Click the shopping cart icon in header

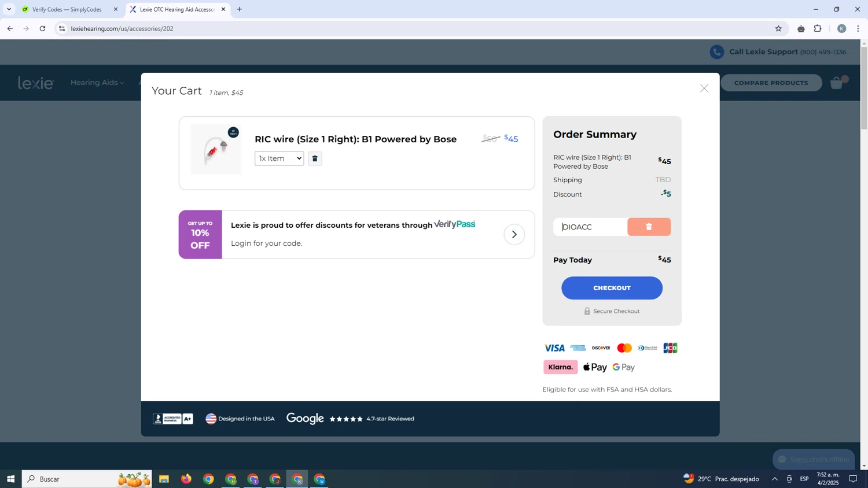pos(837,83)
